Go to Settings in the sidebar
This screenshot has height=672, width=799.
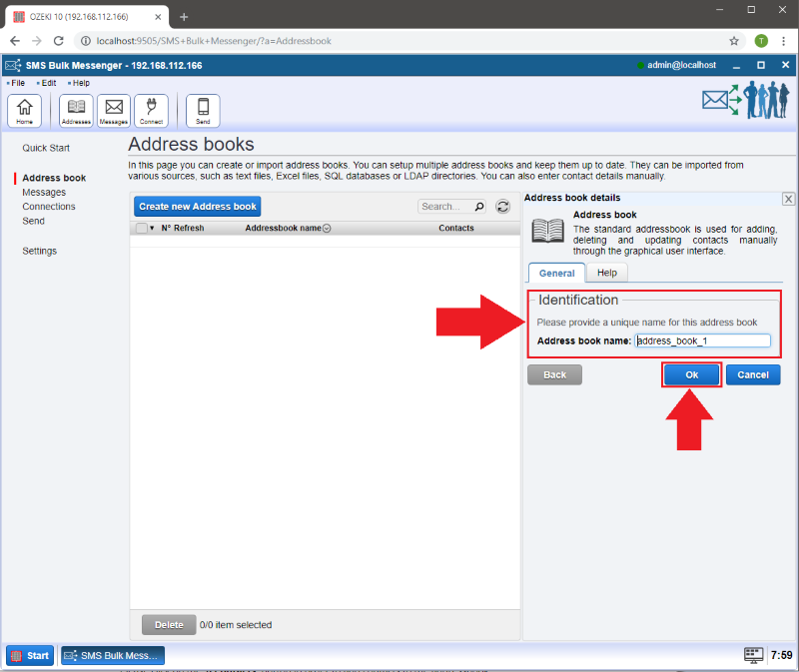[39, 251]
